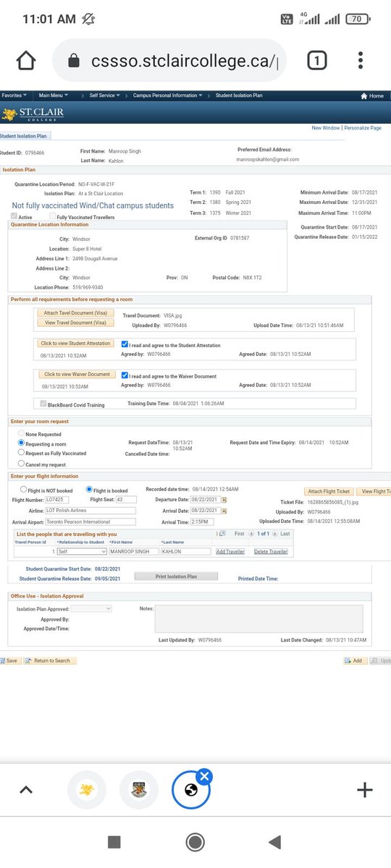Tap the padlock site security icon

(x=73, y=61)
